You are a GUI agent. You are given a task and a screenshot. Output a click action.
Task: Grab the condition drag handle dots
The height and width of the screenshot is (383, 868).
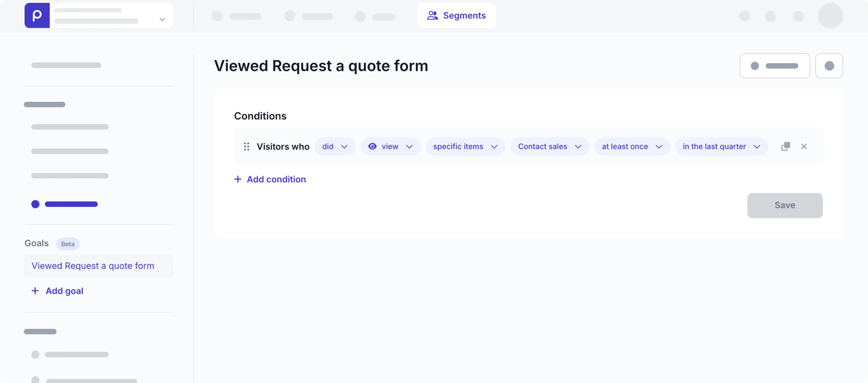[x=246, y=146]
